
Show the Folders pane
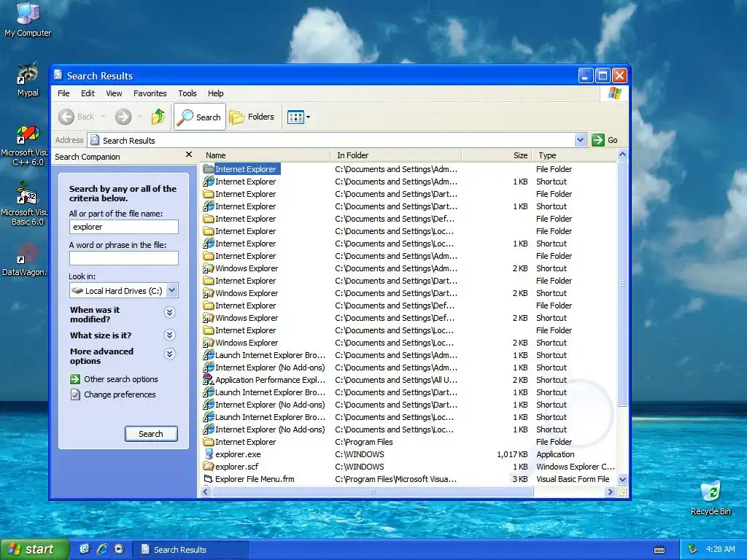(252, 117)
